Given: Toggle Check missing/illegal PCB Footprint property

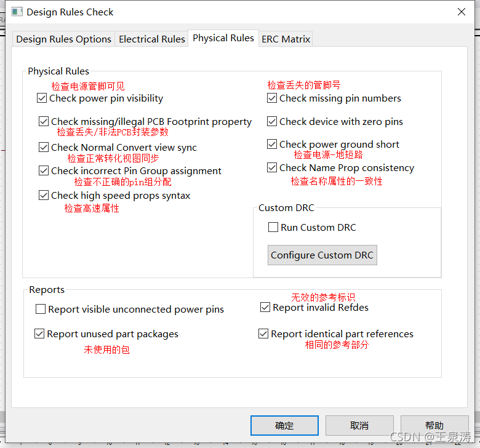Looking at the screenshot, I should click(x=44, y=121).
